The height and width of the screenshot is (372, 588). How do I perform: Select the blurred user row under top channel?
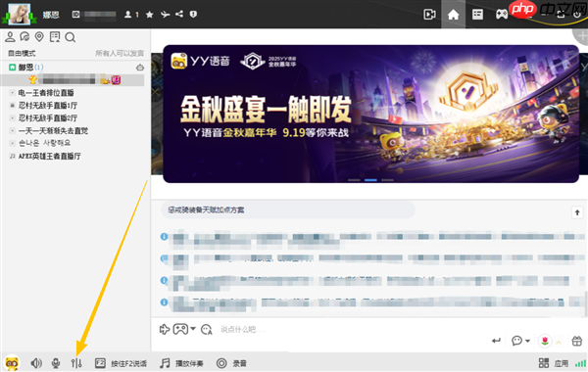point(73,79)
